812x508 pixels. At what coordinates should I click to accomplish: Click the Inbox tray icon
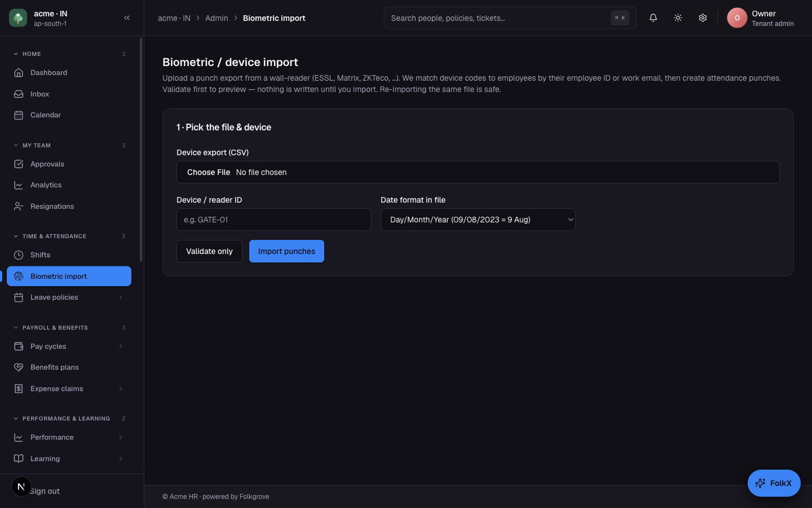(x=19, y=94)
